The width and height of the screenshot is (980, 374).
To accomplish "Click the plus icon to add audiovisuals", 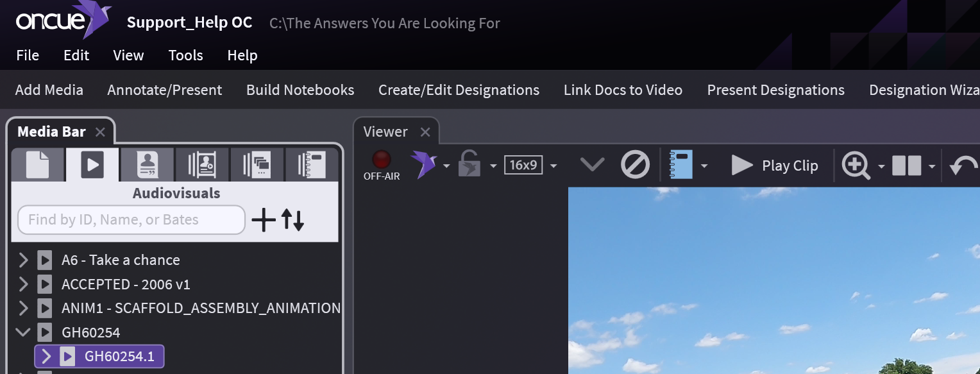I will tap(263, 220).
